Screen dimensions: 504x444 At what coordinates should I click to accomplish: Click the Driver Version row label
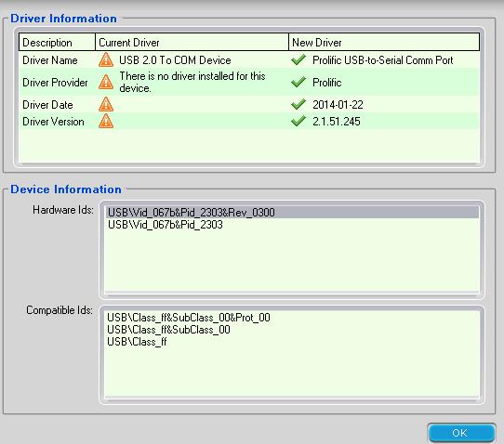point(53,122)
